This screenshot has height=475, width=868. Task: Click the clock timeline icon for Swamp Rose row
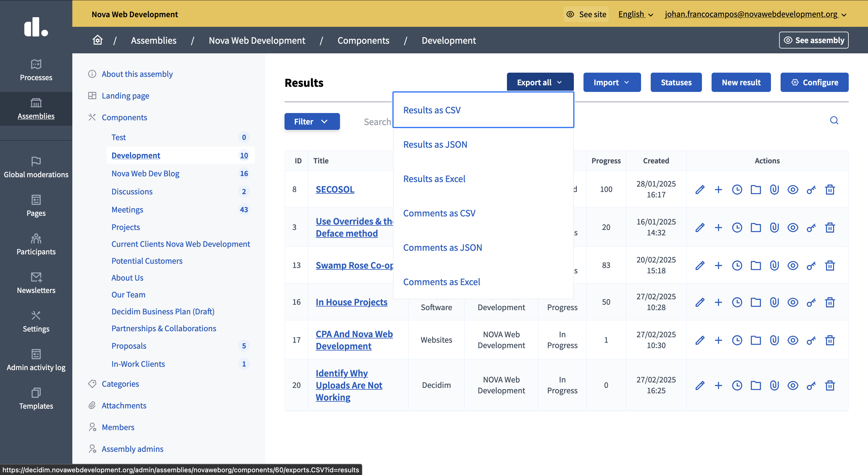(737, 266)
